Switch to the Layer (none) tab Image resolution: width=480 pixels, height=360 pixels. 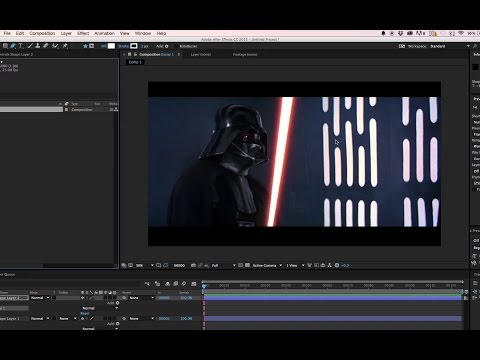tap(201, 54)
